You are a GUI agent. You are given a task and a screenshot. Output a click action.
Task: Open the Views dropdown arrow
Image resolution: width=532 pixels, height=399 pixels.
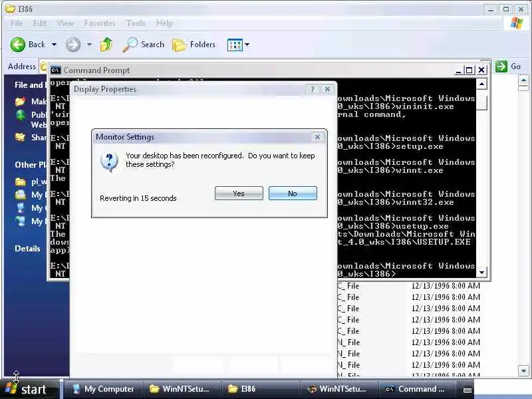(247, 45)
